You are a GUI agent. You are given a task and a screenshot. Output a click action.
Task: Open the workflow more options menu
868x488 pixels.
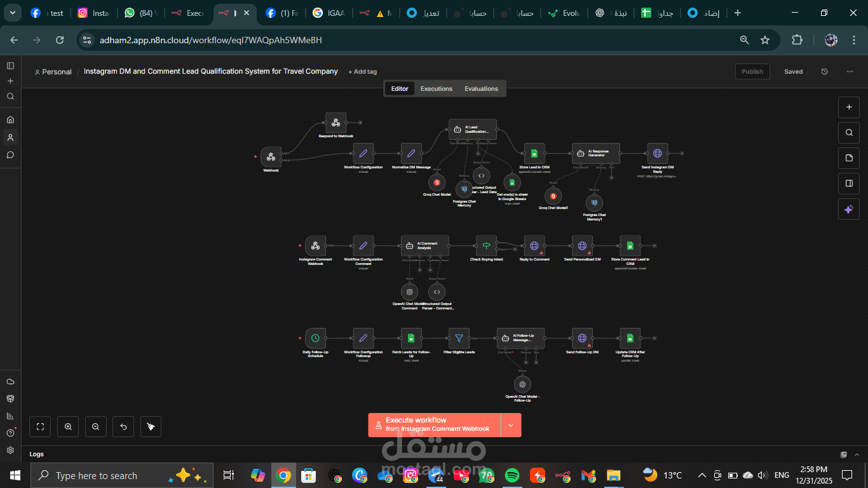coord(850,72)
